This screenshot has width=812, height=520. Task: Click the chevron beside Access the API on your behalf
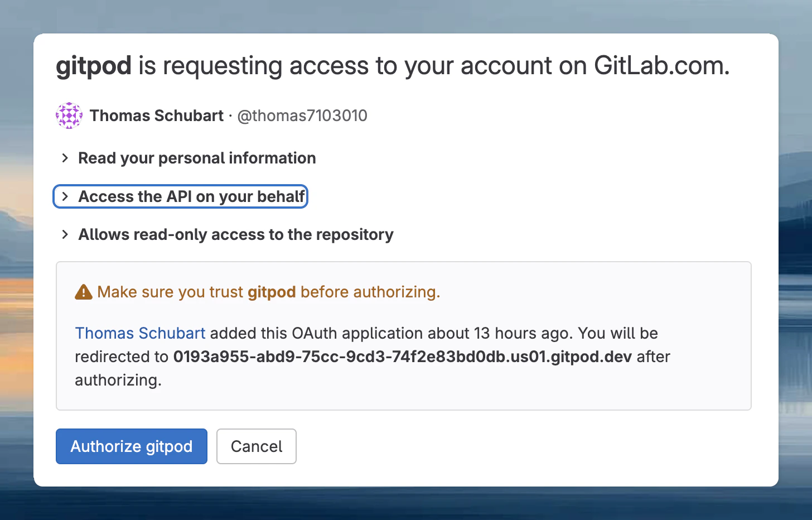click(65, 196)
